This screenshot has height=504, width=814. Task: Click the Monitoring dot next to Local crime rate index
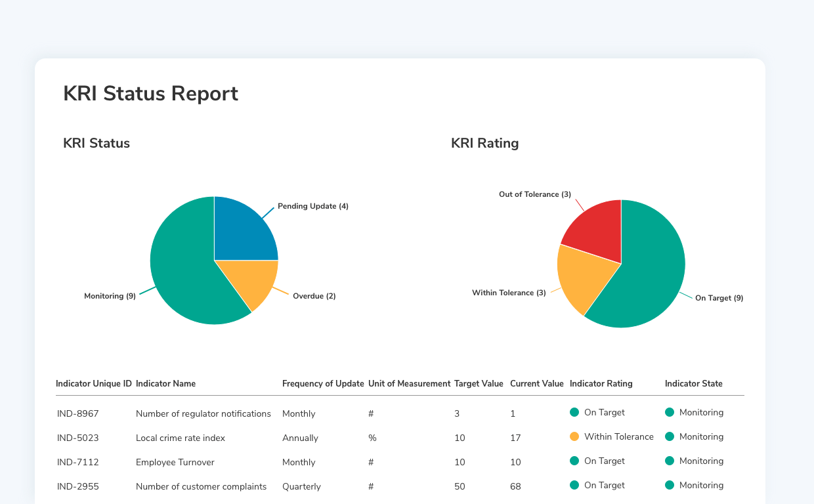(x=670, y=436)
